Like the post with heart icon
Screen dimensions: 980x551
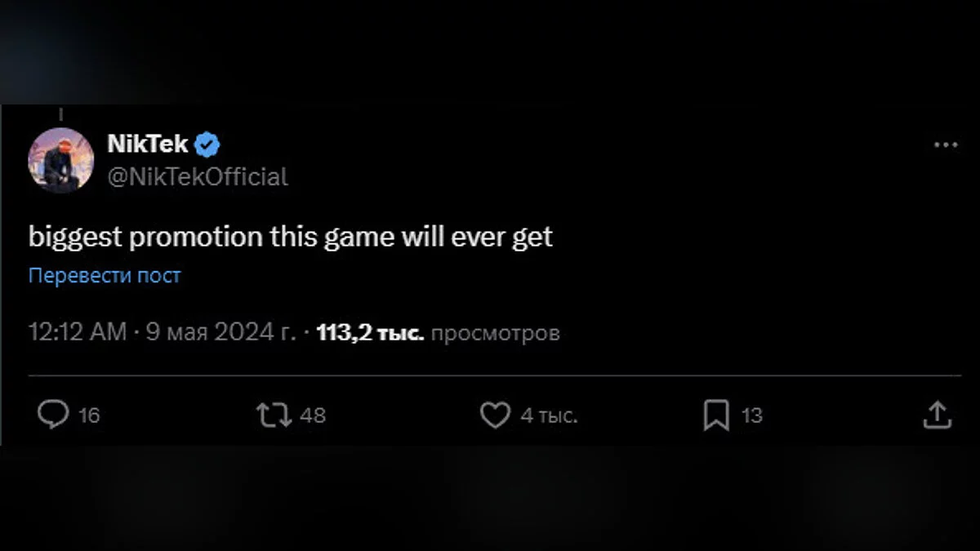494,415
